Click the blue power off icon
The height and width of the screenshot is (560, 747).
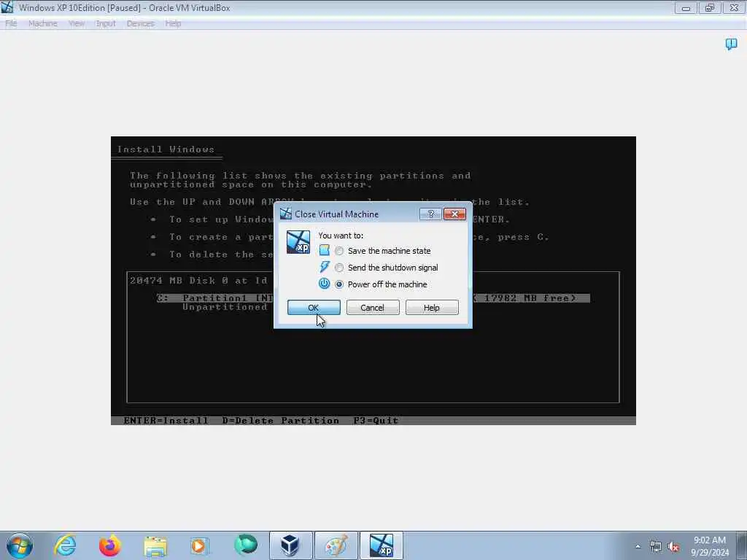click(x=324, y=284)
